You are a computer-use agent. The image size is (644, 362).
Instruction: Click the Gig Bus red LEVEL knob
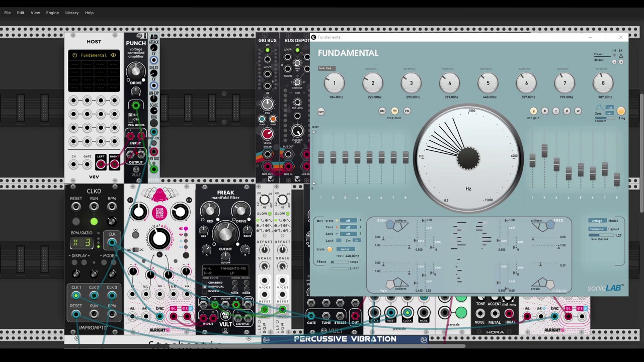pos(267,133)
